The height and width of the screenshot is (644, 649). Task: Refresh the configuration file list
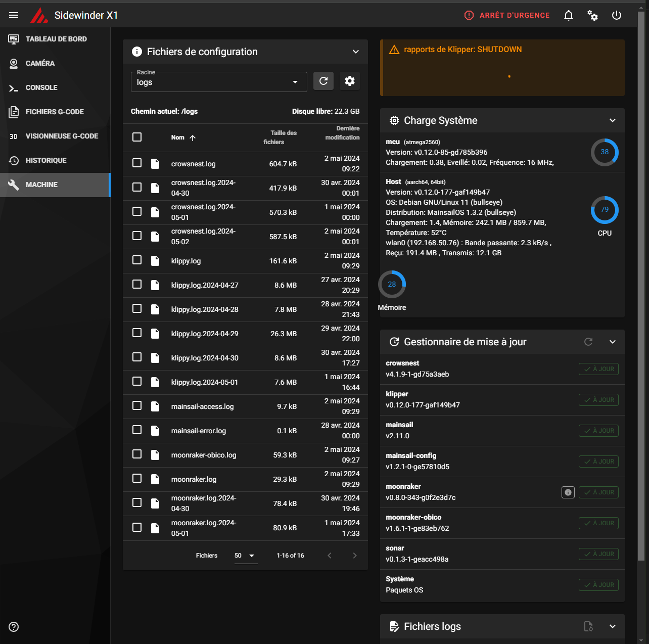(x=323, y=81)
